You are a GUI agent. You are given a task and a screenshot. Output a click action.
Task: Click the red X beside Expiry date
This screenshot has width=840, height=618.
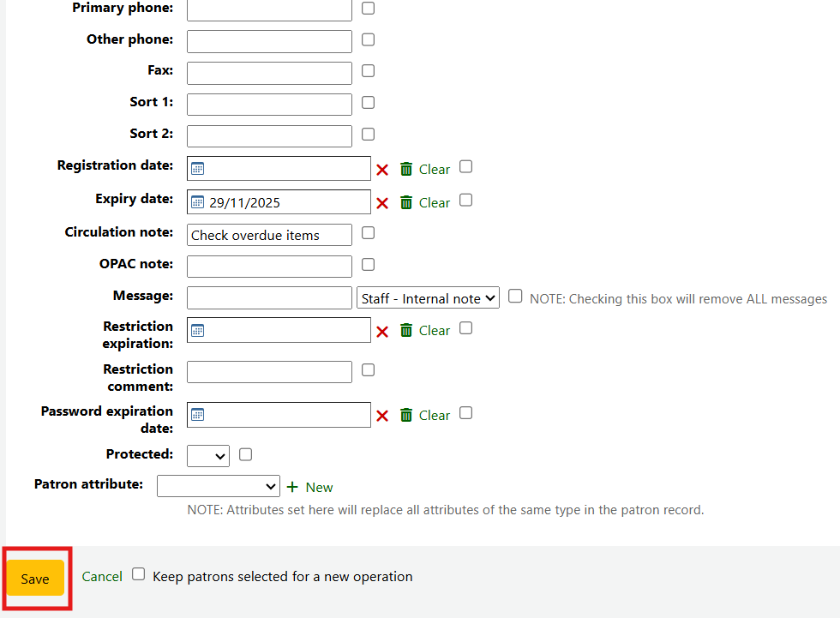pos(382,203)
